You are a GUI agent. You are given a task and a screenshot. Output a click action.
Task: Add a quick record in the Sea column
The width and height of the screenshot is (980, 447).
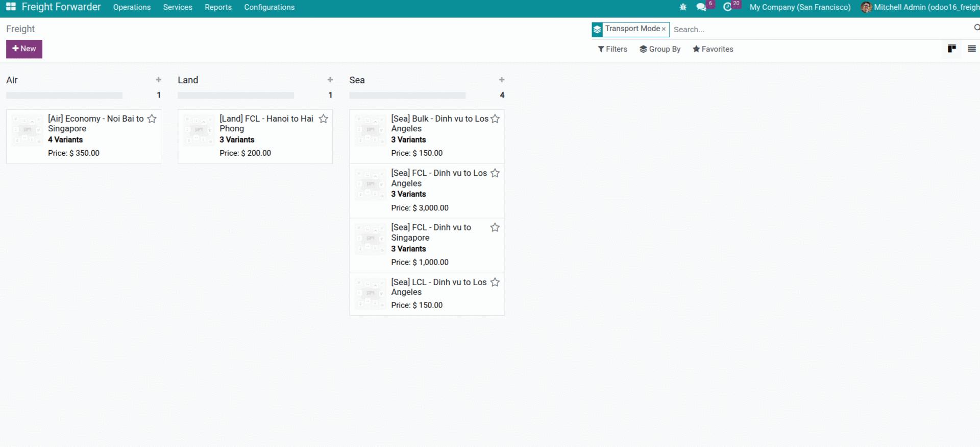(502, 80)
